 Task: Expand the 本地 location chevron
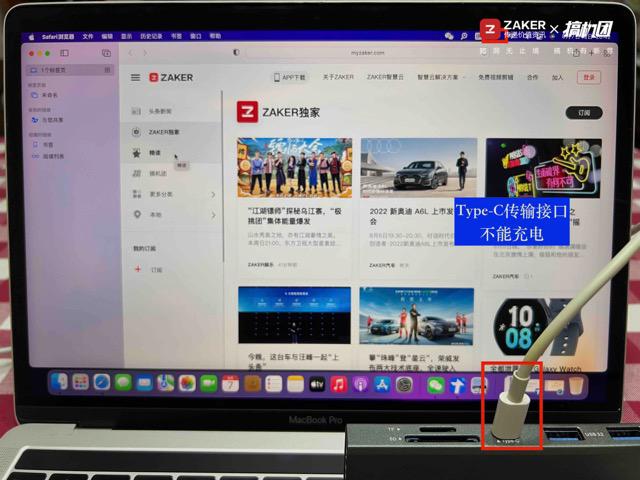coord(213,215)
